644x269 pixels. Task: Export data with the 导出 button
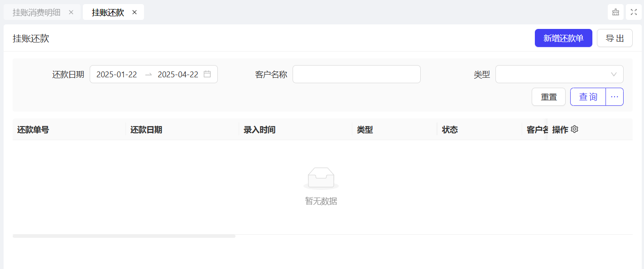click(615, 38)
